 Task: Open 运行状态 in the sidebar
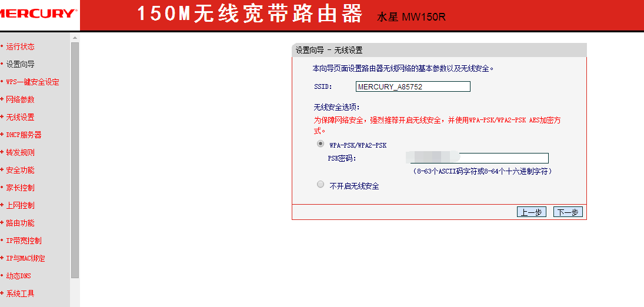pyautogui.click(x=20, y=47)
